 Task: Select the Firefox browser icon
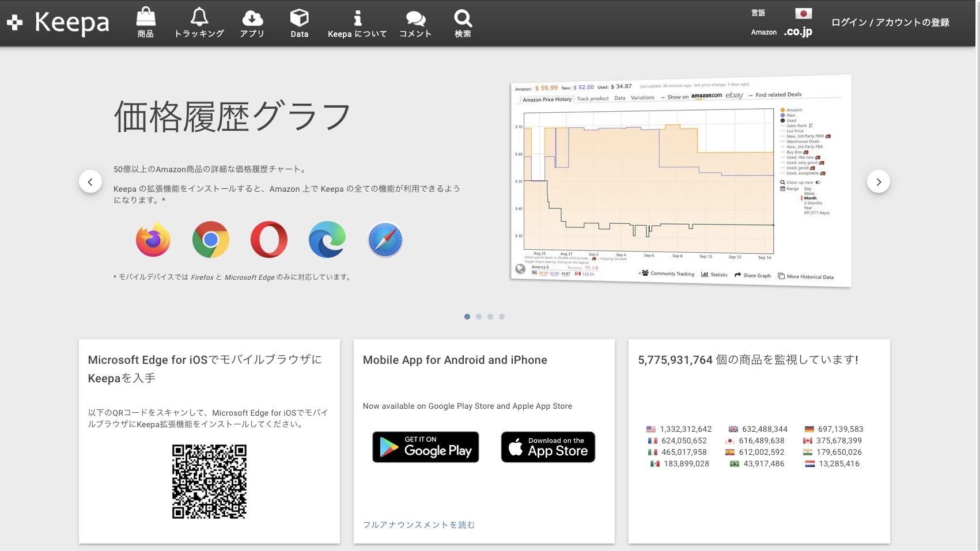pos(153,240)
